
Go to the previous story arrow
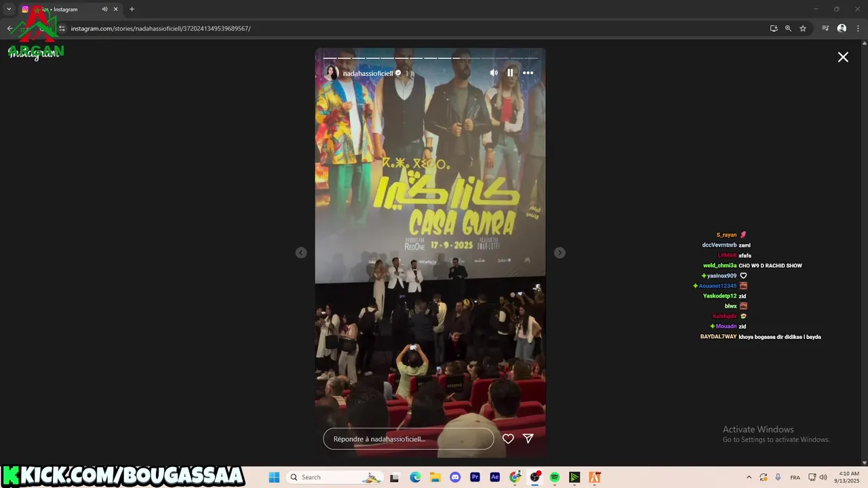coord(301,253)
